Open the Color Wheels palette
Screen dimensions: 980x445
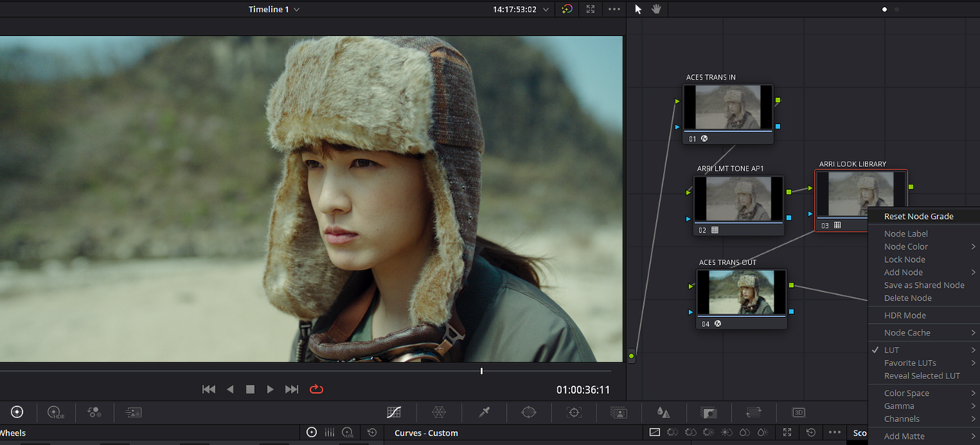coord(17,412)
